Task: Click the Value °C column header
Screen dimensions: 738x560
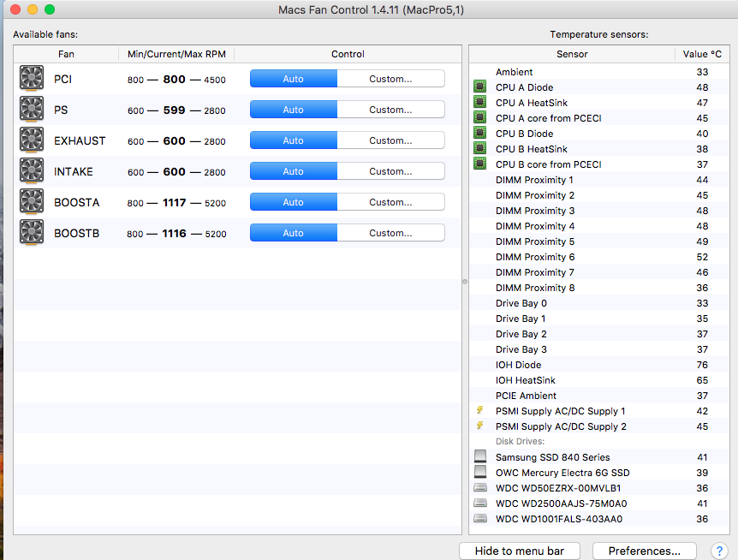Action: (702, 54)
